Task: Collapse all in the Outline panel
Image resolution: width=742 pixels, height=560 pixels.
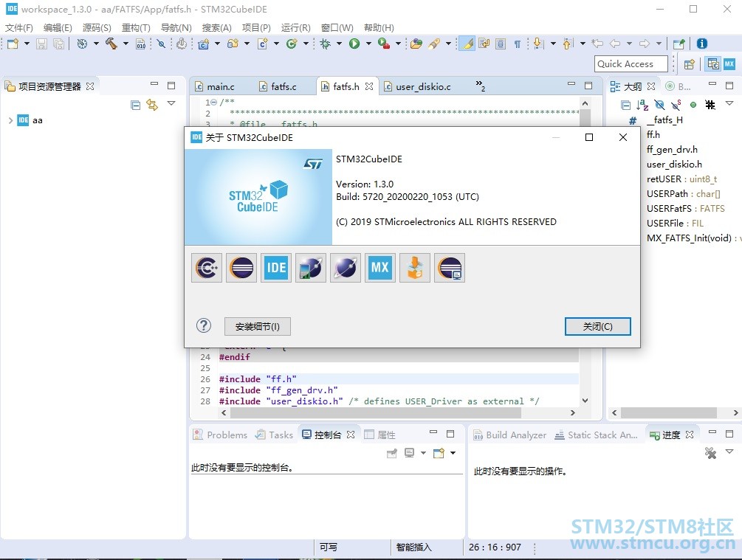Action: pyautogui.click(x=625, y=105)
